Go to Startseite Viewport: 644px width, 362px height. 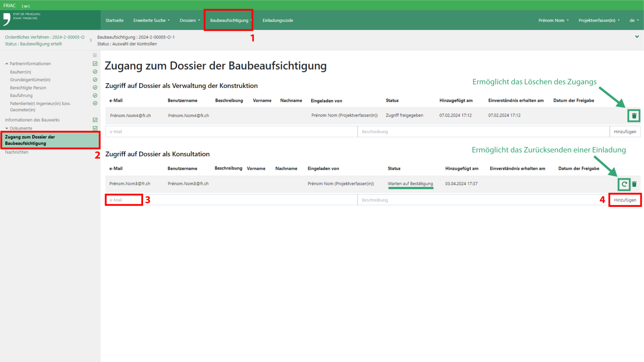point(114,21)
